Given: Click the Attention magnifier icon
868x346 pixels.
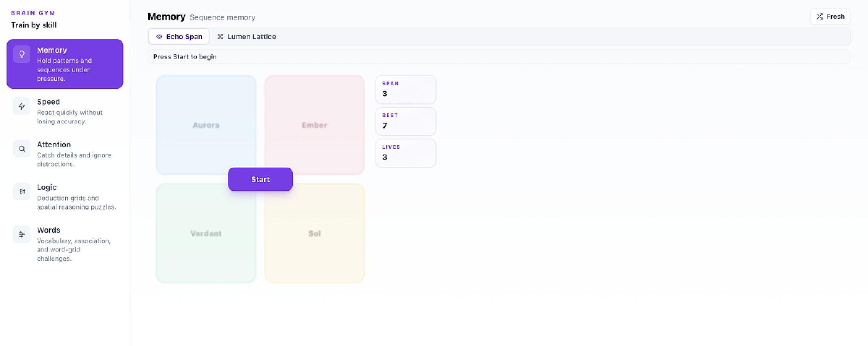Looking at the screenshot, I should click(x=22, y=149).
